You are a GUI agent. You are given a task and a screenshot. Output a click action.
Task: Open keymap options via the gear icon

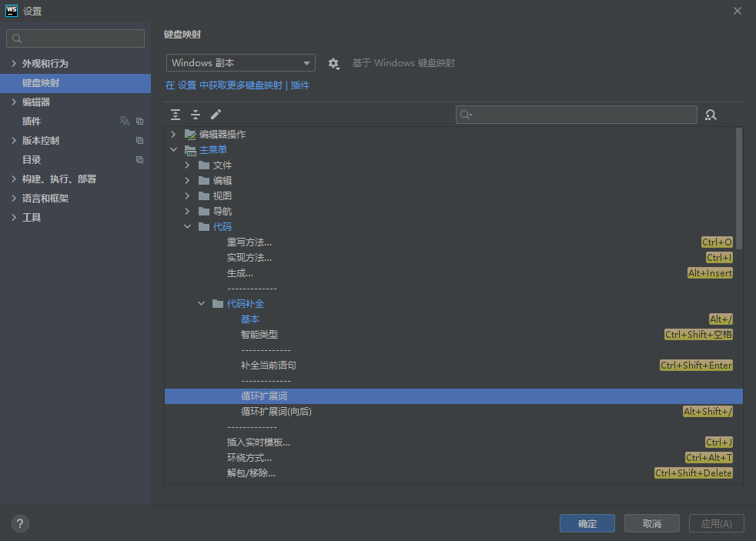click(x=334, y=63)
